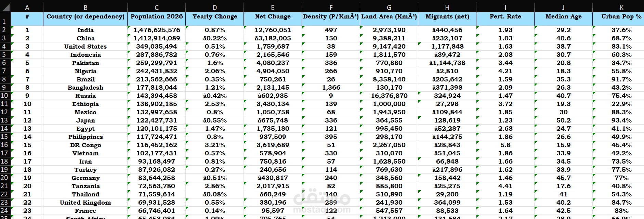Select the cell containing United States

pos(85,47)
